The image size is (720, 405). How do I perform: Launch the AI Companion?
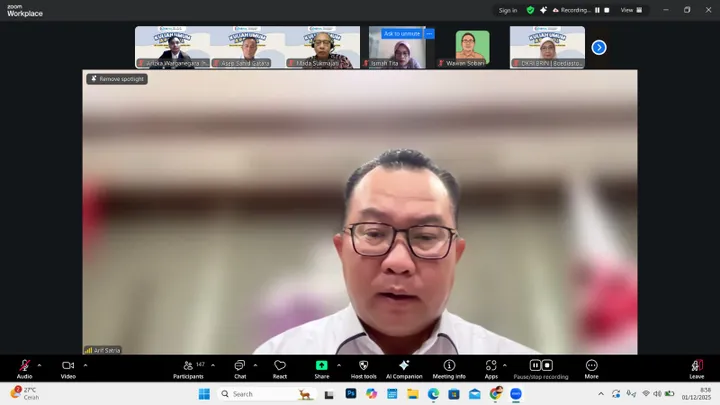pyautogui.click(x=404, y=366)
